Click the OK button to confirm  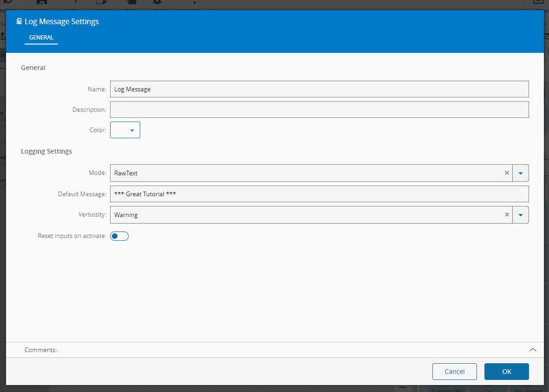point(506,371)
